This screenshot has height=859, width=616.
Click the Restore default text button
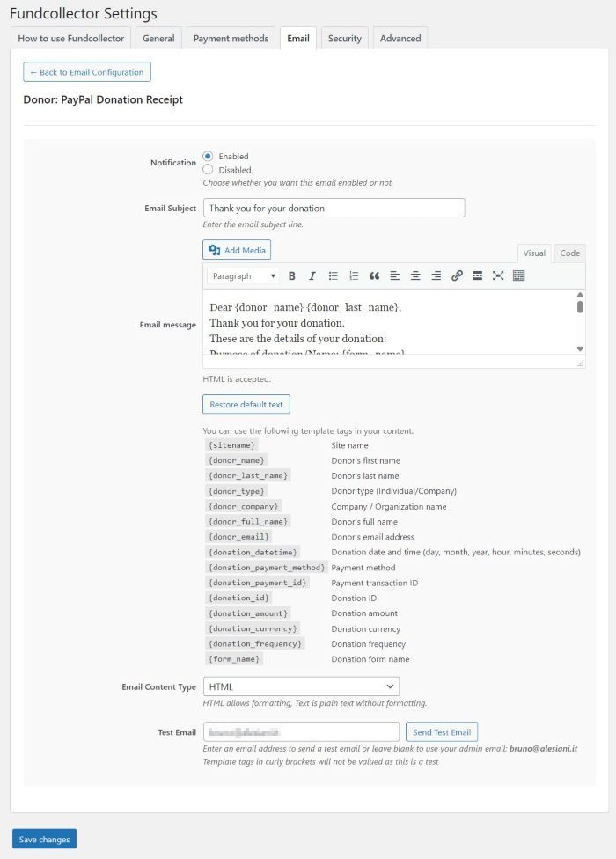(x=246, y=405)
